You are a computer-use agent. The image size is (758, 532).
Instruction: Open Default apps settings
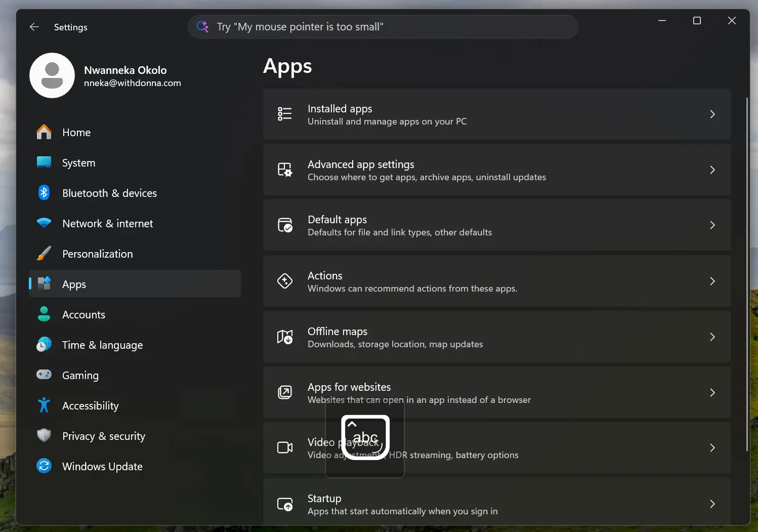[x=497, y=225]
